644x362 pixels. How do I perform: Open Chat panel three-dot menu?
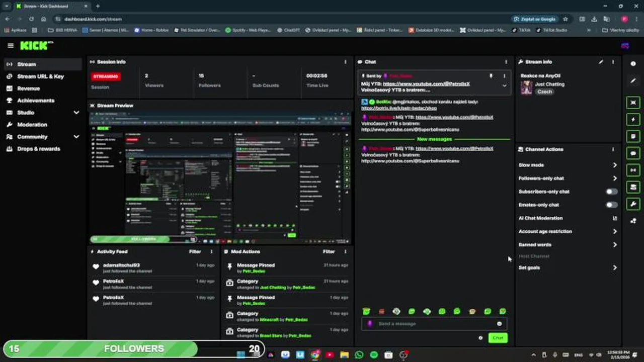[506, 62]
